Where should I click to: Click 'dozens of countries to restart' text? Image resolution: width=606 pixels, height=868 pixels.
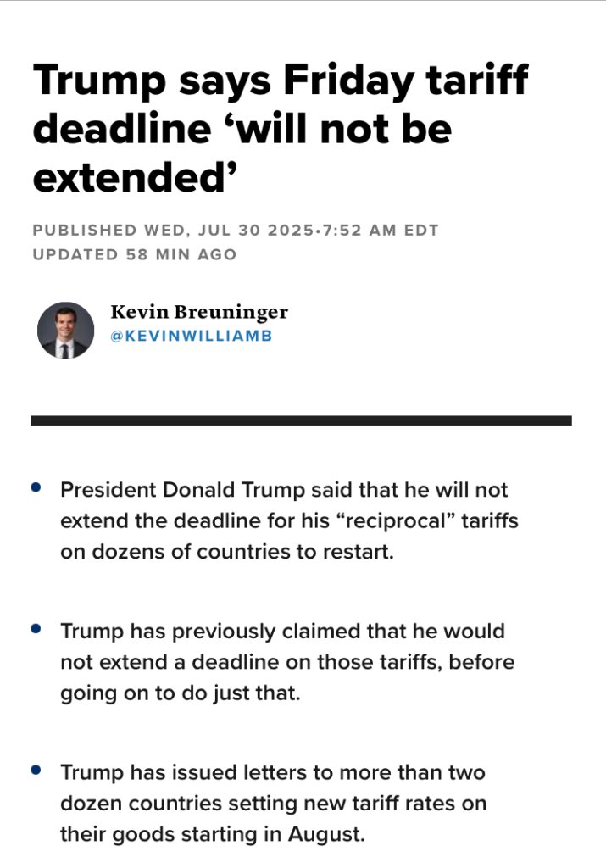click(242, 552)
